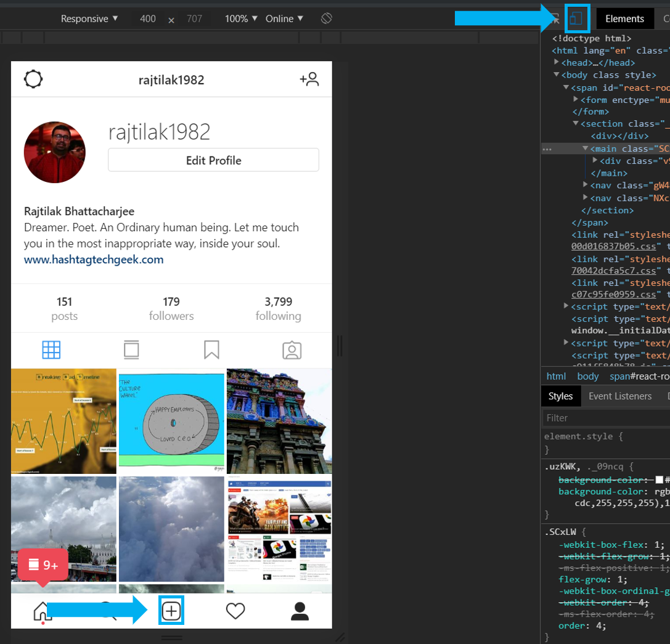670x644 pixels.
Task: Click the Home icon in bottom navigation
Action: 43,610
